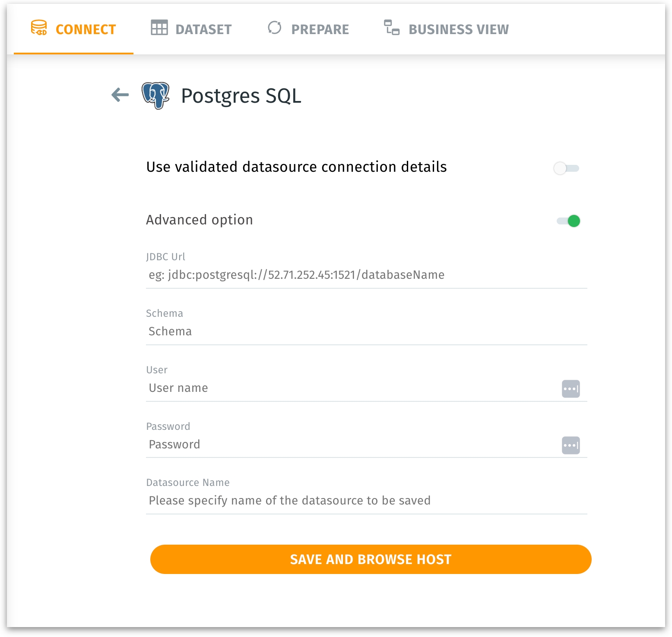Image resolution: width=672 pixels, height=637 pixels.
Task: Click the Dataset grid icon
Action: coord(159,28)
